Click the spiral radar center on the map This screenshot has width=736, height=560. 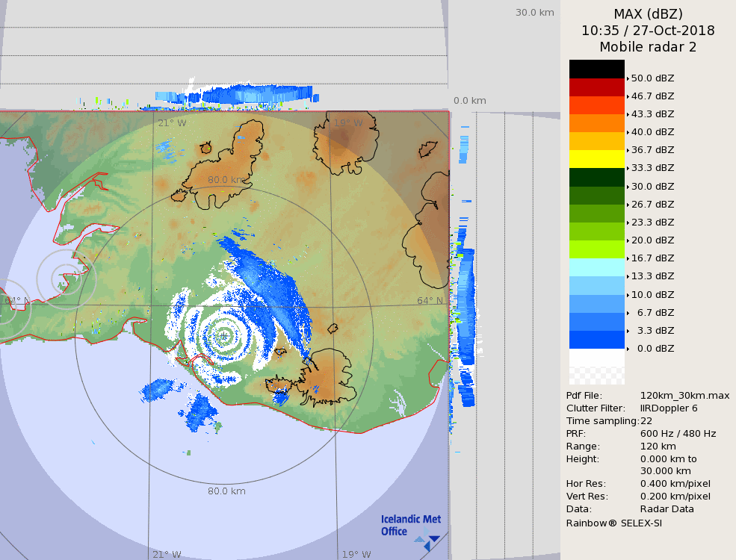point(223,337)
